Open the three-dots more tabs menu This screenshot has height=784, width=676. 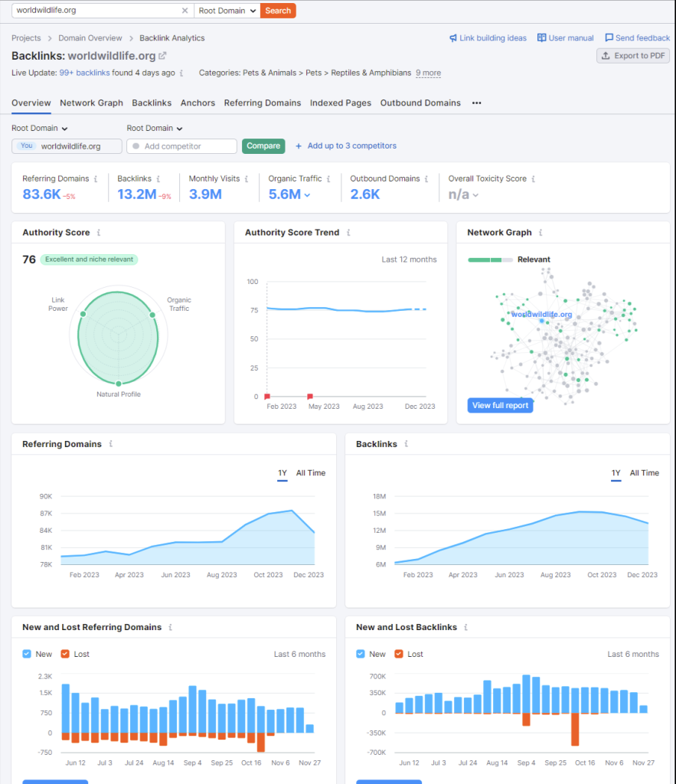pyautogui.click(x=476, y=103)
